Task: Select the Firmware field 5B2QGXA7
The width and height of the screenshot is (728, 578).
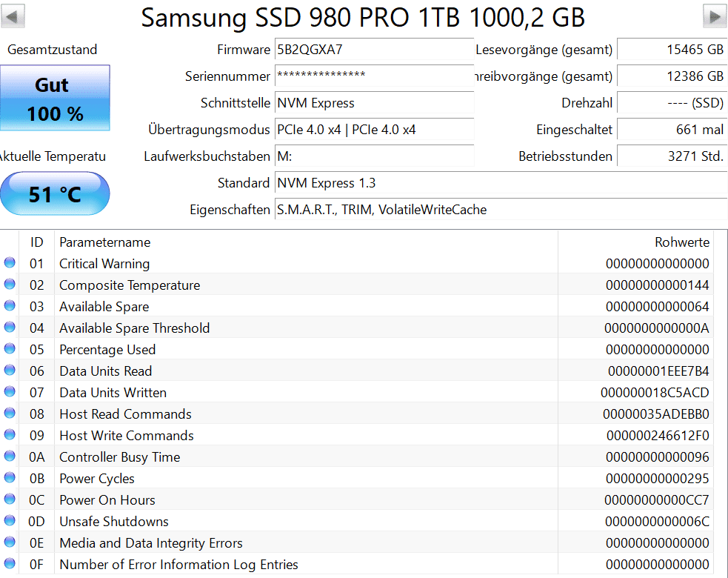Action: tap(374, 49)
